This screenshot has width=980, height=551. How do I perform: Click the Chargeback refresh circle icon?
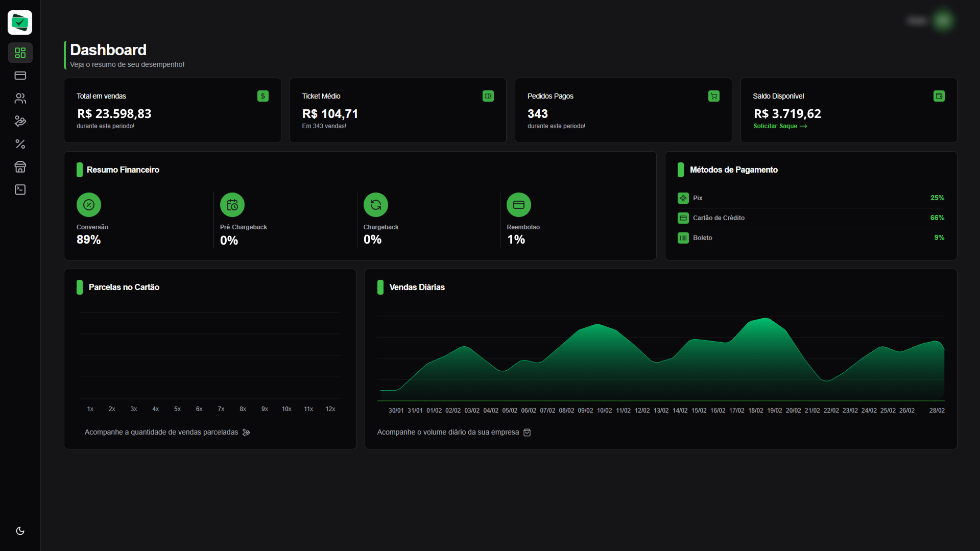[376, 205]
